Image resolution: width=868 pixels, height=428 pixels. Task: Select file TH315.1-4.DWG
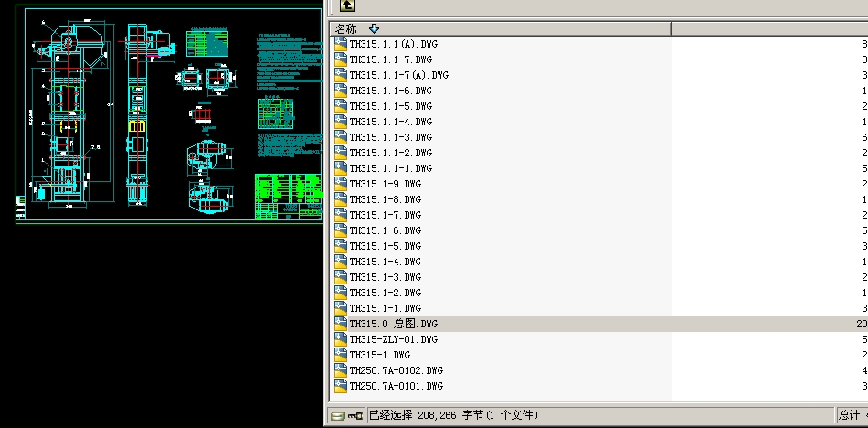386,262
